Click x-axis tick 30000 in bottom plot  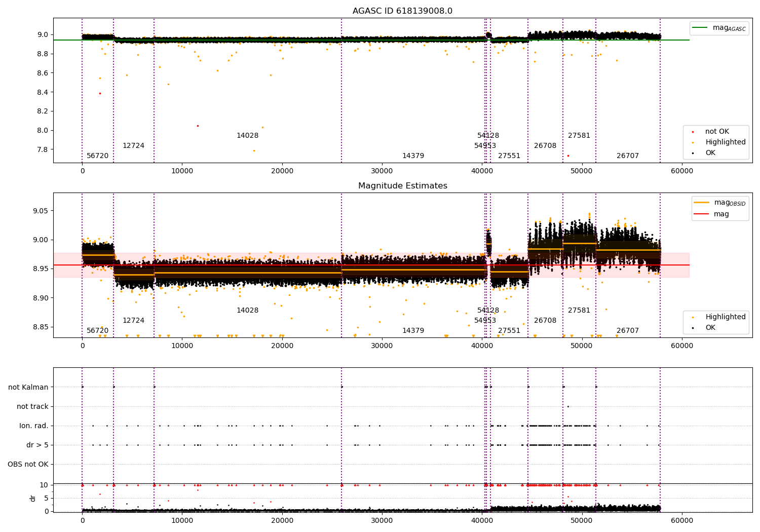[382, 520]
